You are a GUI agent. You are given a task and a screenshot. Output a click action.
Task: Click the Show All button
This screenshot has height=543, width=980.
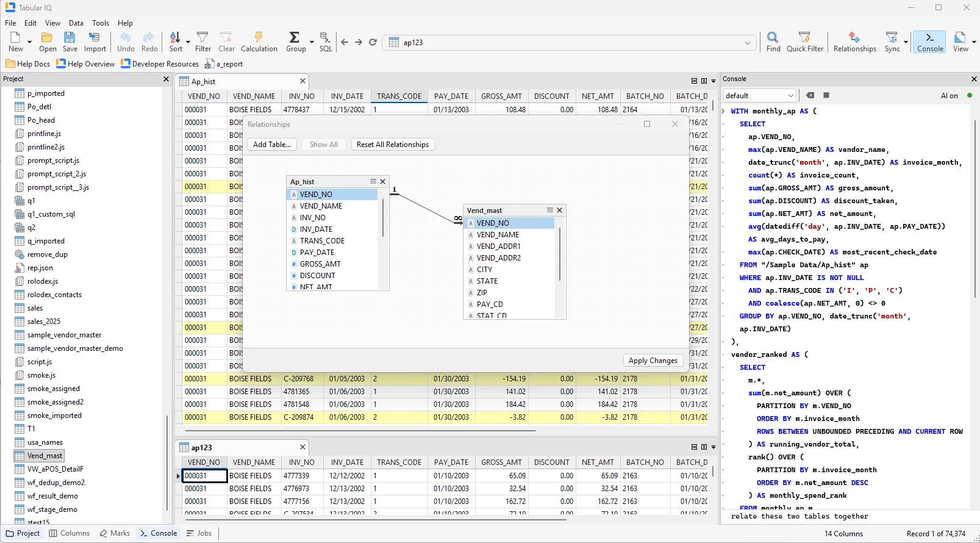[323, 145]
